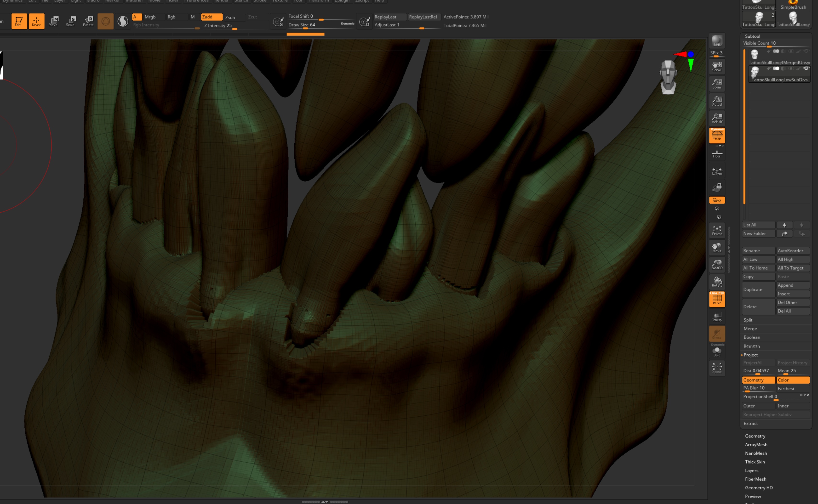The height and width of the screenshot is (504, 818).
Task: Disable Color option in Project section
Action: pyautogui.click(x=793, y=380)
